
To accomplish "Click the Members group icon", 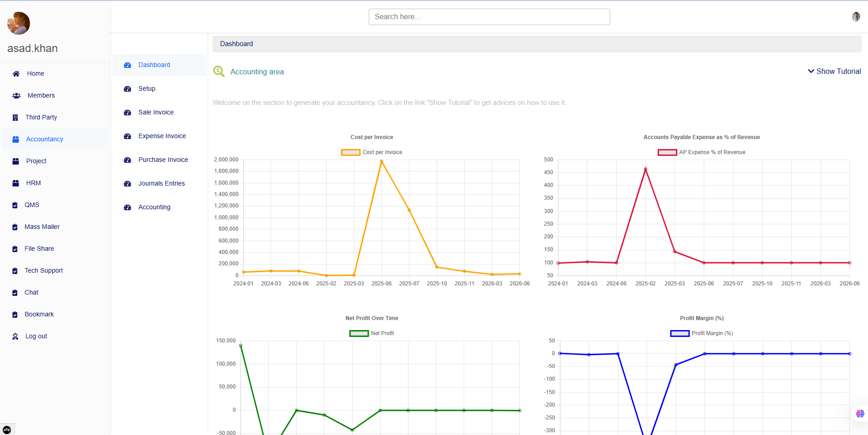I will pos(16,96).
